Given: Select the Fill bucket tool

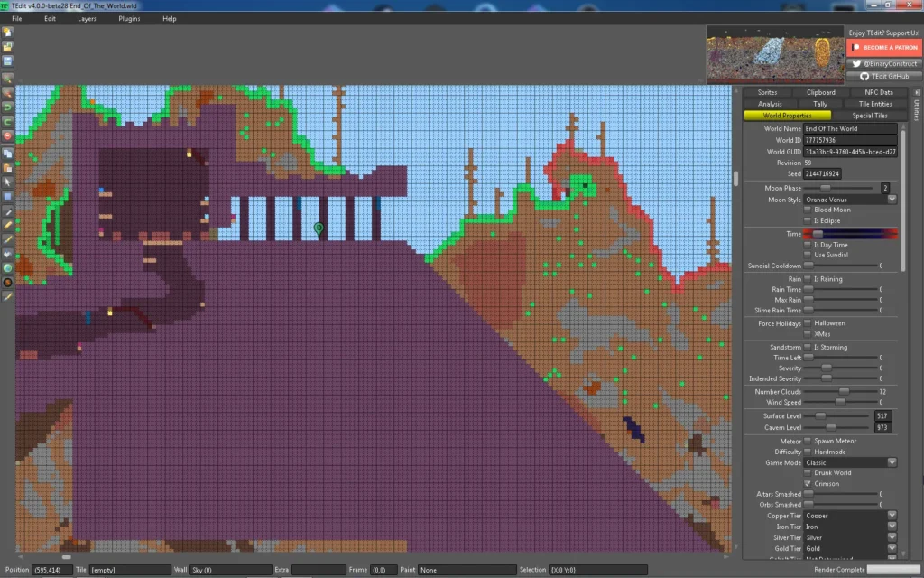Looking at the screenshot, I should pos(7,254).
